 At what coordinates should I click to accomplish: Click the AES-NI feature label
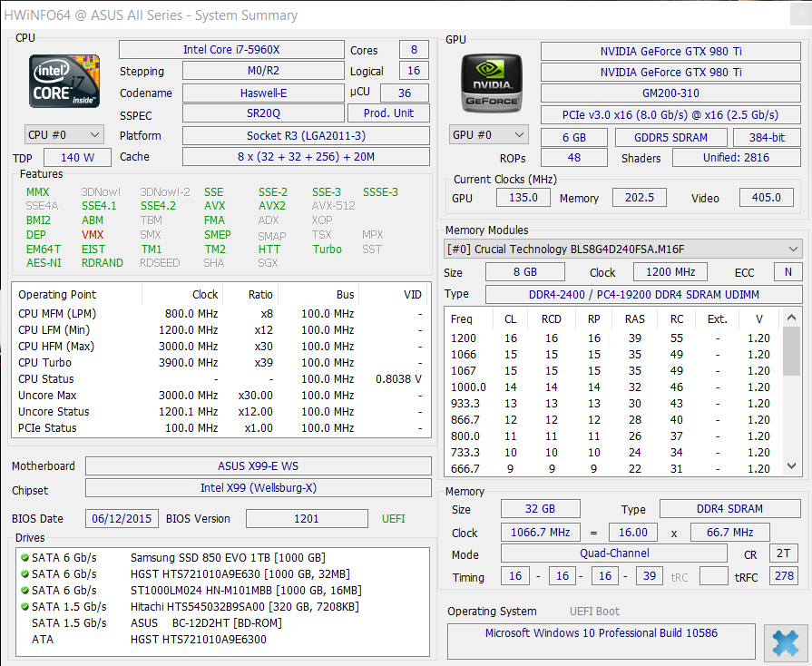click(x=44, y=262)
